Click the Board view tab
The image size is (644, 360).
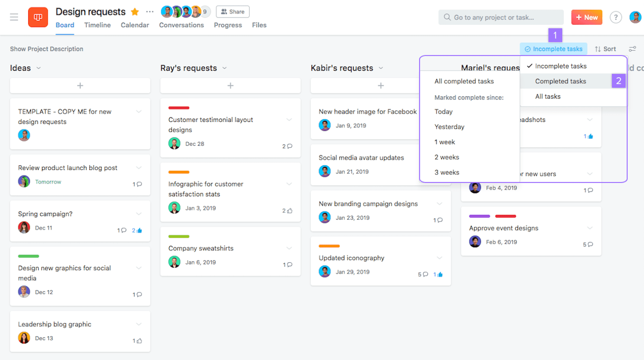(x=65, y=25)
